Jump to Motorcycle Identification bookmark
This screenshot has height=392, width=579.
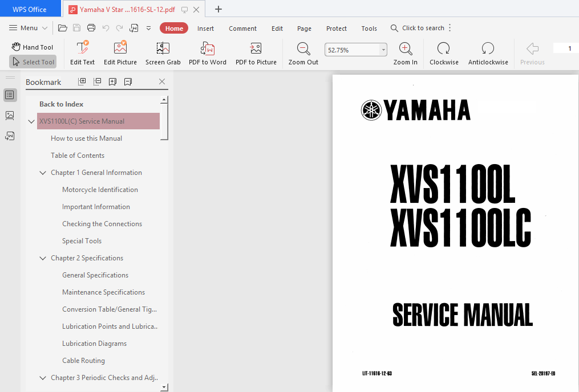[100, 190]
